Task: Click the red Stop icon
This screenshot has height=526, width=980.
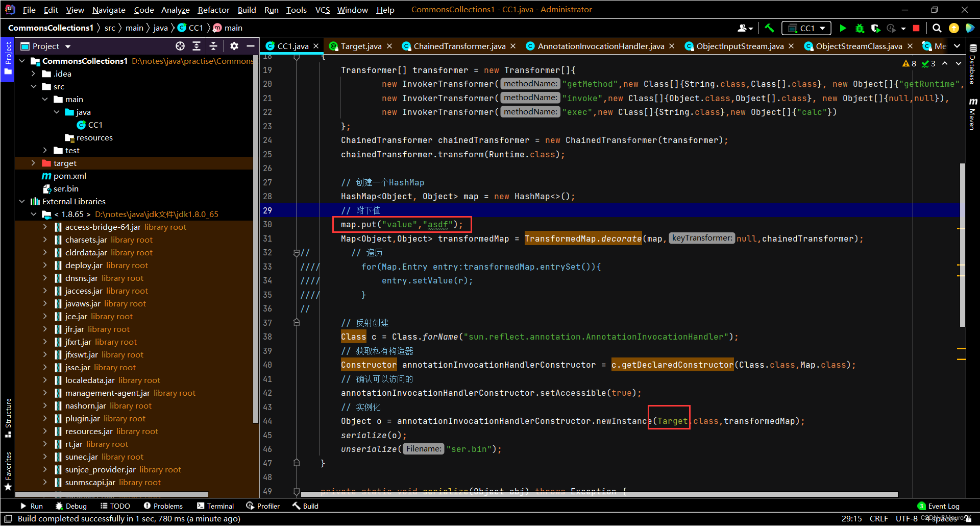Action: 917,28
